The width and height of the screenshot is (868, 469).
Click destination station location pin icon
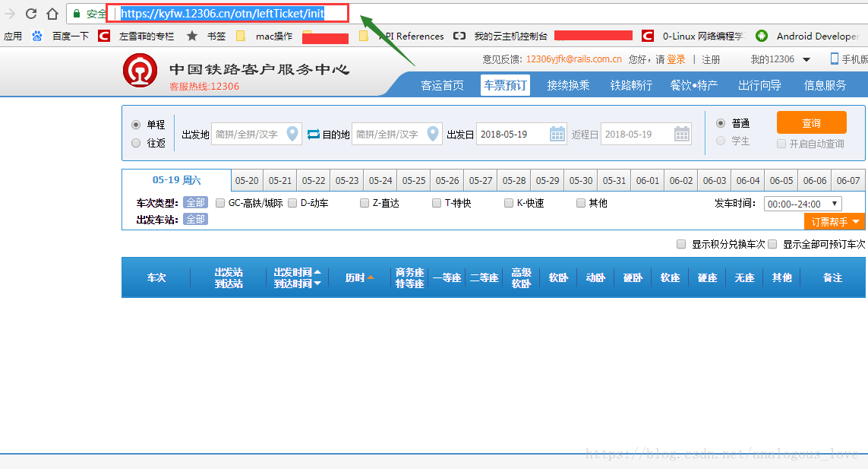tap(433, 134)
